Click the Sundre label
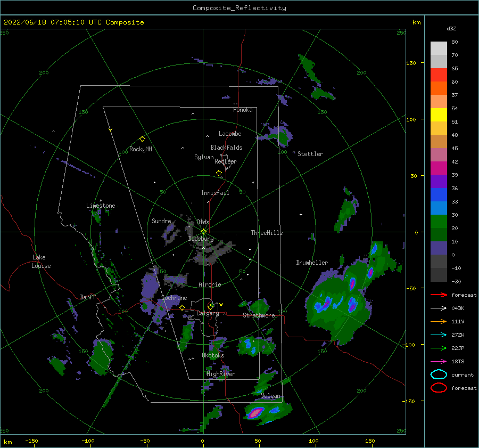The image size is (479, 448). click(162, 221)
